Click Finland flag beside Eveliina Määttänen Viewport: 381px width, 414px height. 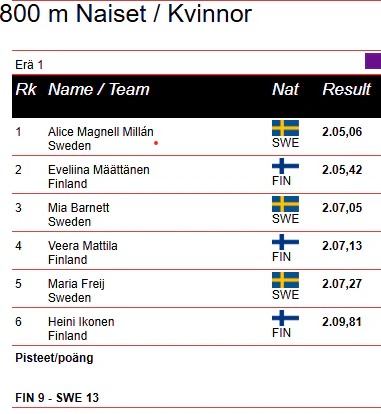285,166
